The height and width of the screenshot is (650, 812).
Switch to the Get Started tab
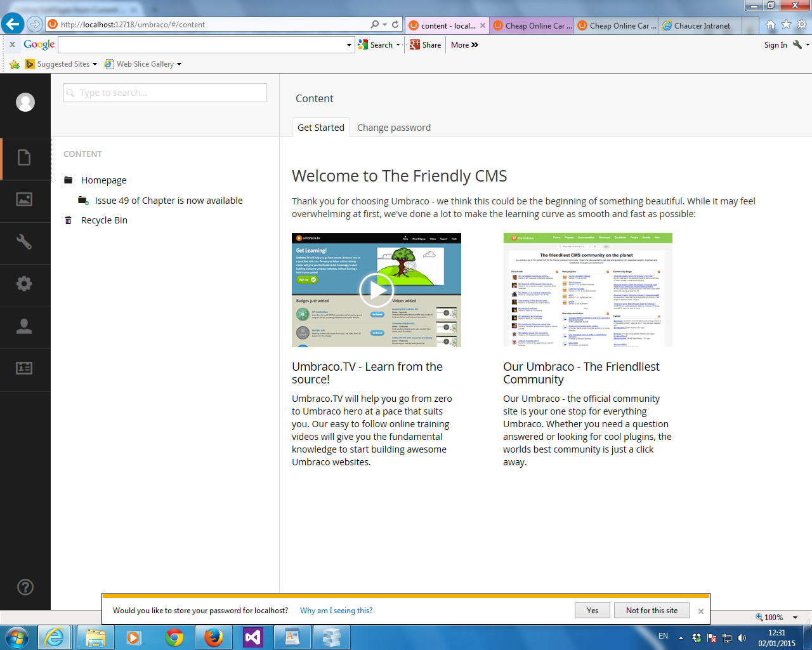click(x=321, y=128)
